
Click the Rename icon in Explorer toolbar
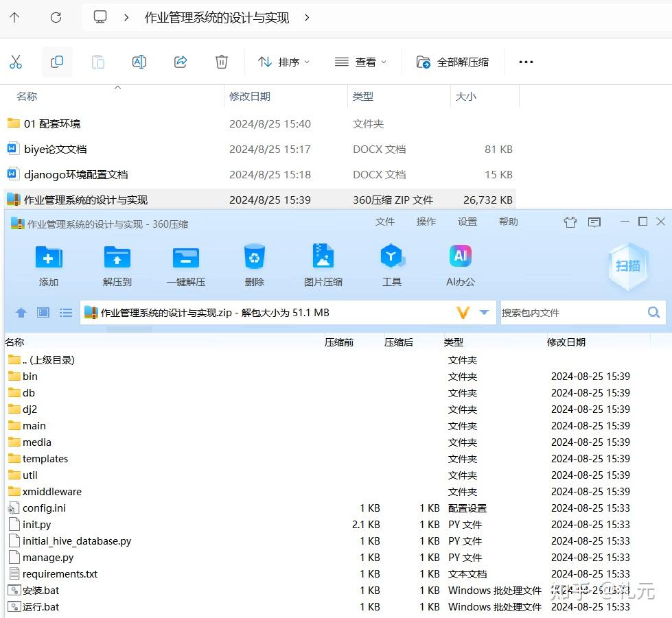[x=139, y=62]
